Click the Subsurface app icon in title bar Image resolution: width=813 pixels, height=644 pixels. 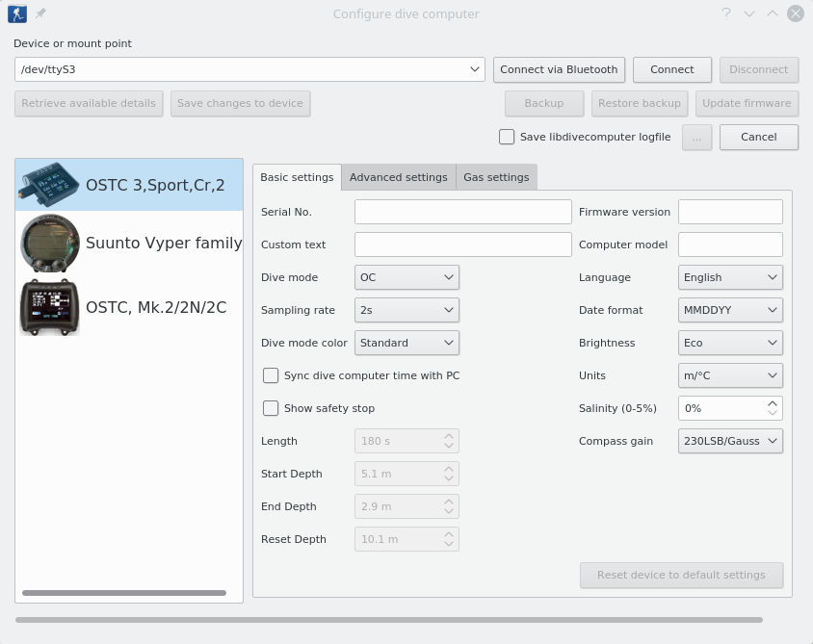(17, 13)
